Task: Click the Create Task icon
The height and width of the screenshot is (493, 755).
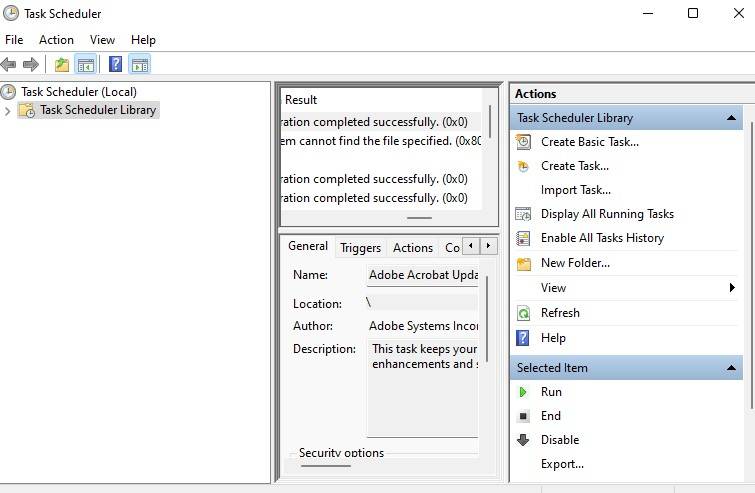Action: (523, 166)
